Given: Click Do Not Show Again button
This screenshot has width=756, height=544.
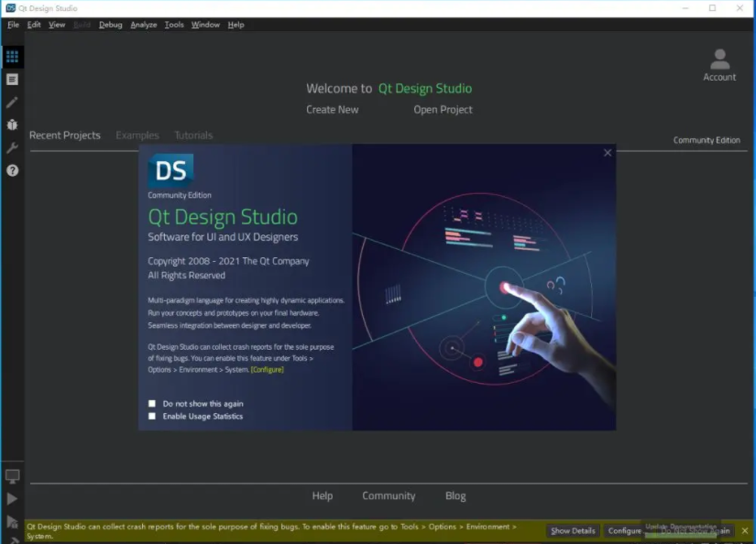Looking at the screenshot, I should pos(695,530).
